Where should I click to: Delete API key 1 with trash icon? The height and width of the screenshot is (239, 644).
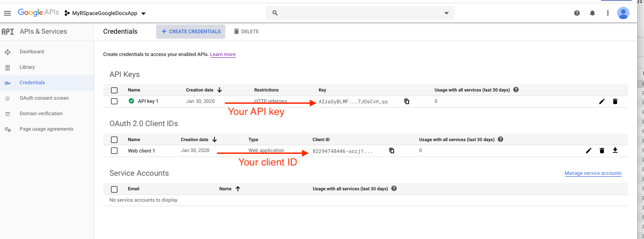click(615, 102)
